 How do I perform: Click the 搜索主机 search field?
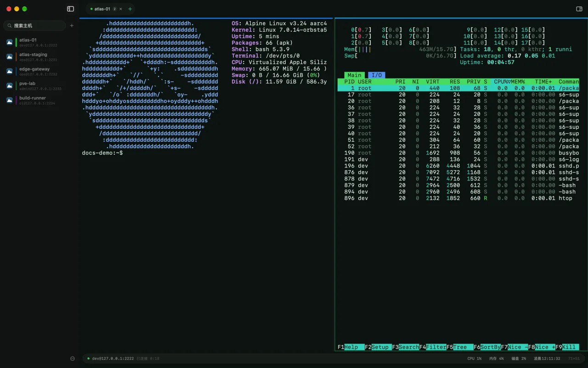tap(35, 26)
